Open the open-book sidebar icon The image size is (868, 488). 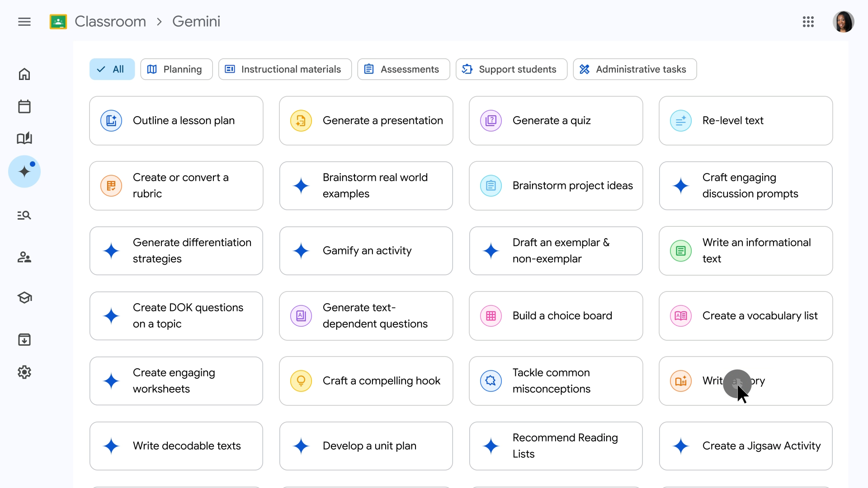24,138
